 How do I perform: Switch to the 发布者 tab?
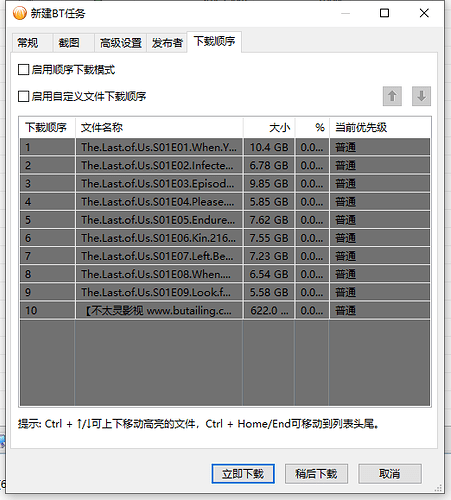point(167,43)
